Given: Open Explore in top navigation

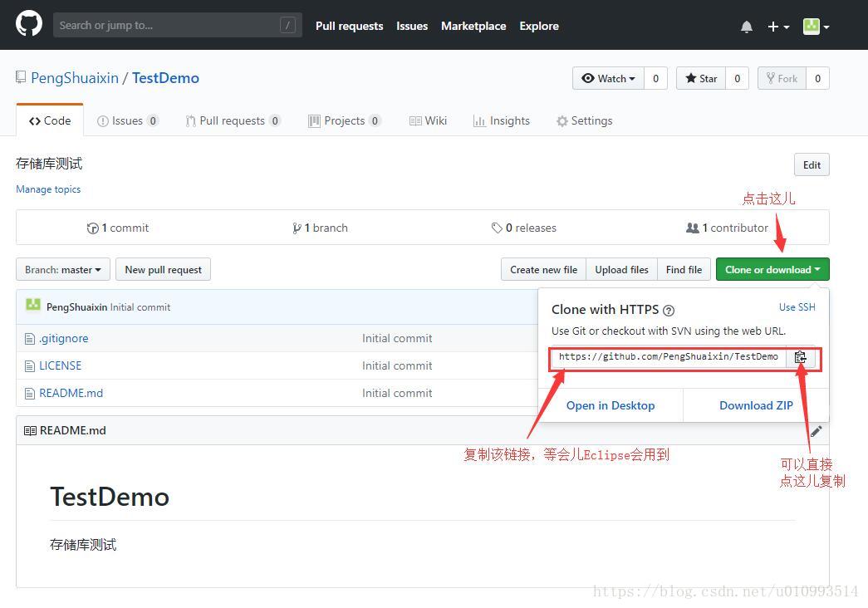Looking at the screenshot, I should 538,26.
